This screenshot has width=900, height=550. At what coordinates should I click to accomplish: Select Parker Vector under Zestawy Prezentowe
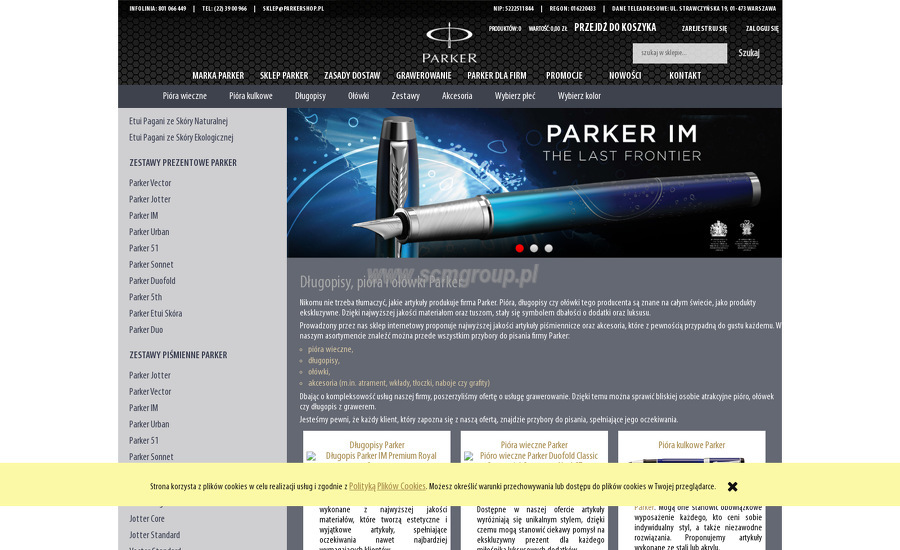point(150,183)
